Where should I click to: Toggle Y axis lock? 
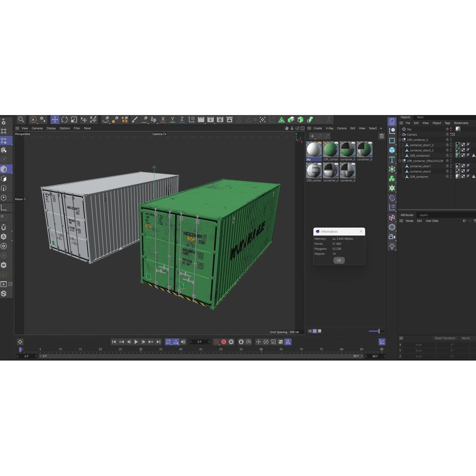[x=172, y=119]
